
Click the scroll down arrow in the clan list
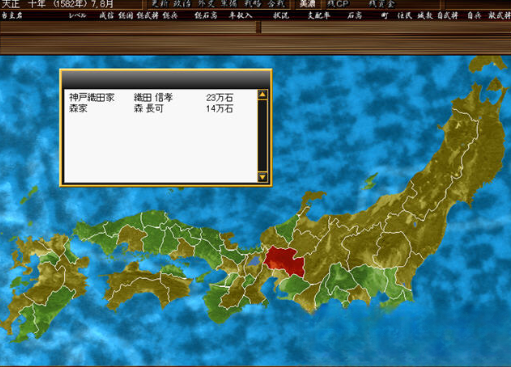point(262,177)
